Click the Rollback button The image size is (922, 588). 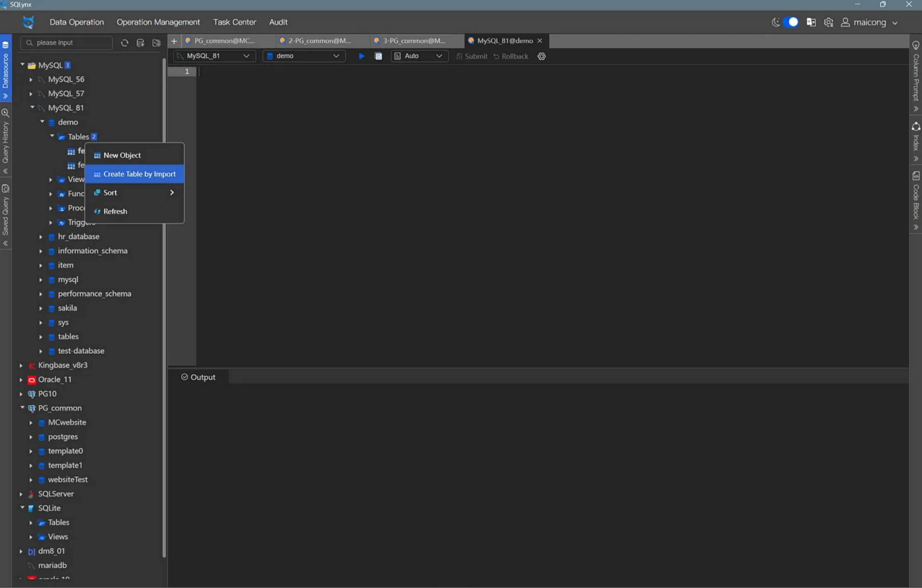[511, 56]
